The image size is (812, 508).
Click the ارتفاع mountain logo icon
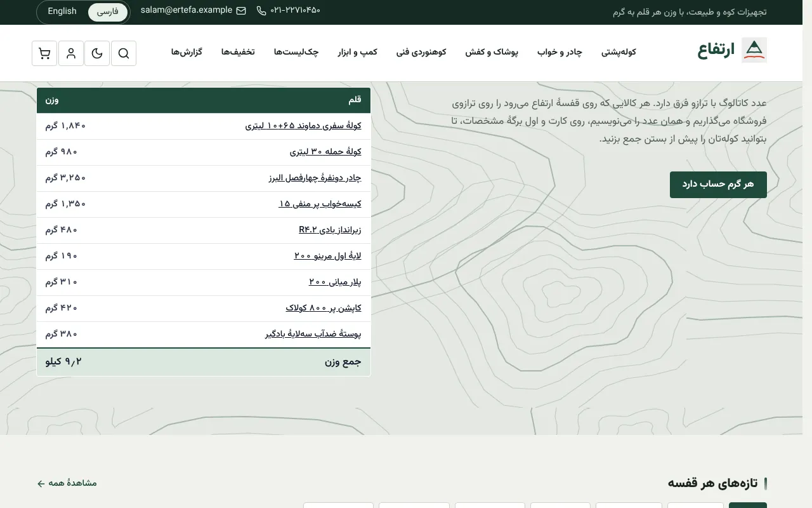click(754, 50)
